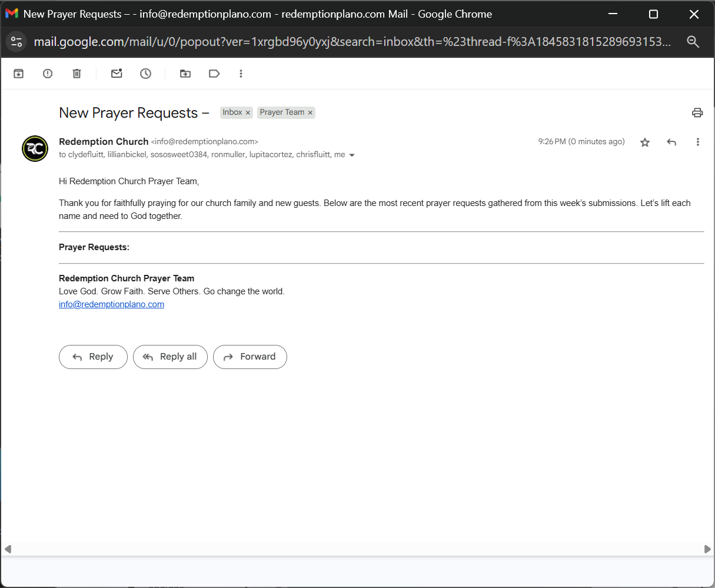Open the toolbar More options menu

tap(241, 74)
